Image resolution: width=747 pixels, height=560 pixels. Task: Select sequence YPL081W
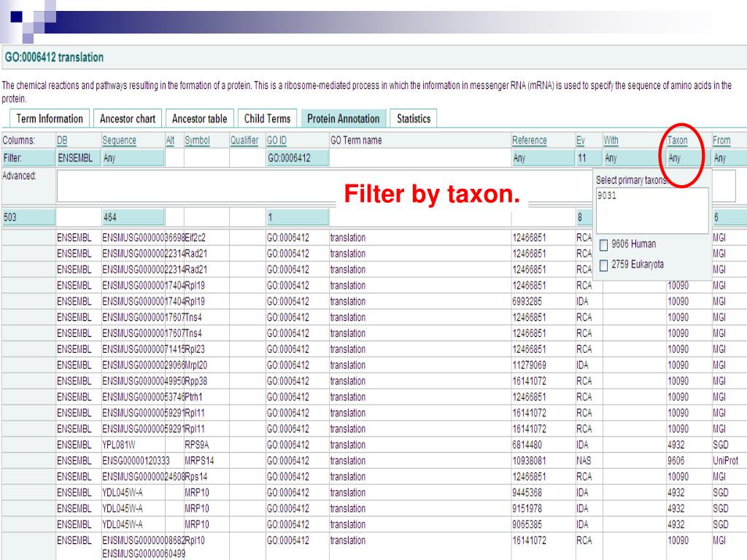119,445
